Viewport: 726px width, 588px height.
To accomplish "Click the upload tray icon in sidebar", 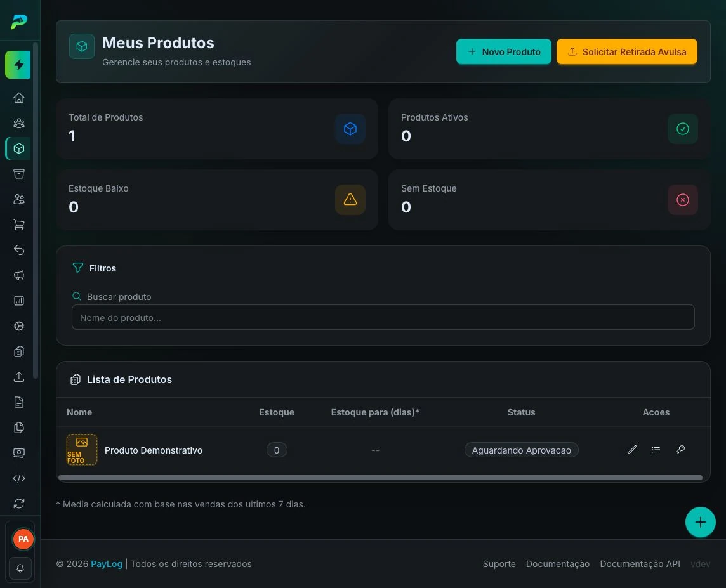I will click(19, 377).
